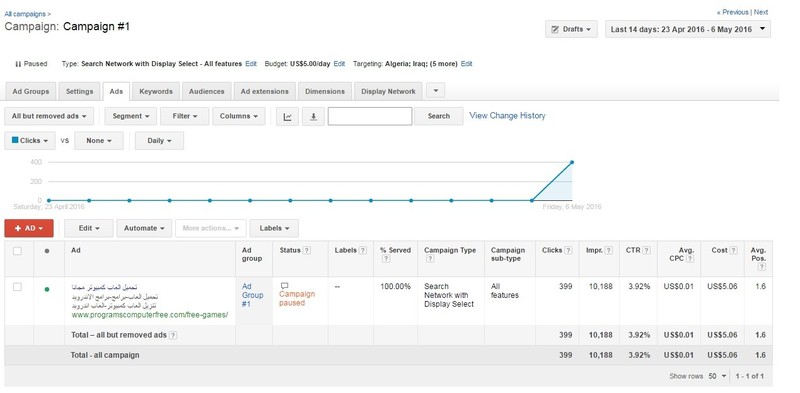This screenshot has width=800, height=393.
Task: Open the Show rows 50 dropdown
Action: pyautogui.click(x=717, y=376)
